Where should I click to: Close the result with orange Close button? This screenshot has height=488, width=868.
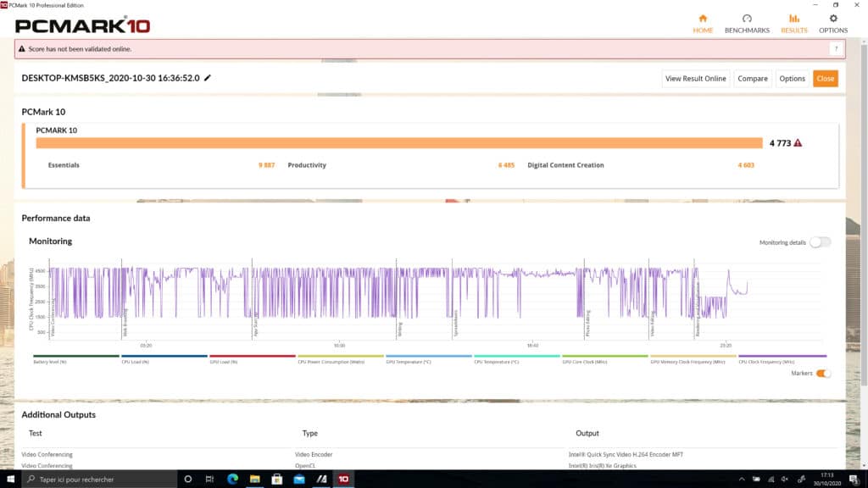pyautogui.click(x=825, y=79)
